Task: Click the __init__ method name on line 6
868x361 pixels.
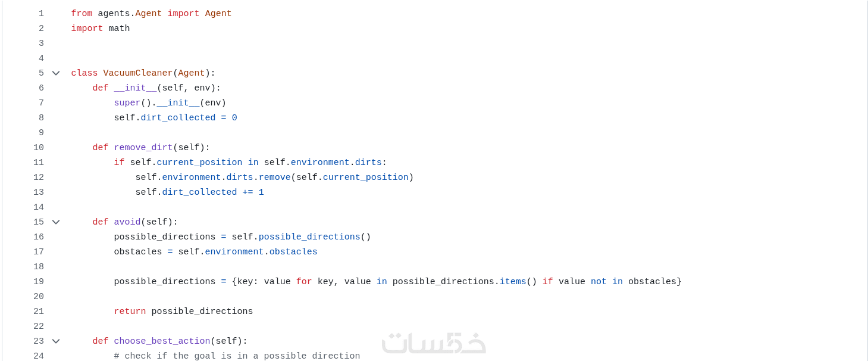Action: (x=135, y=88)
